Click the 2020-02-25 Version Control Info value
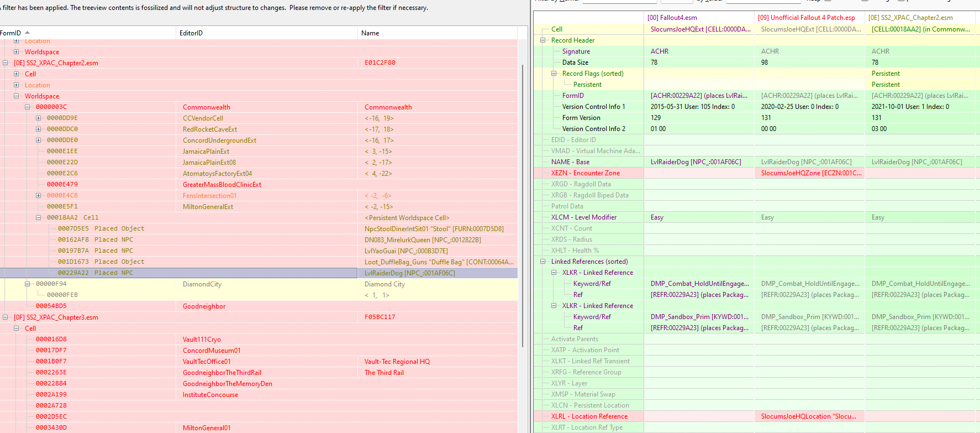 click(799, 107)
